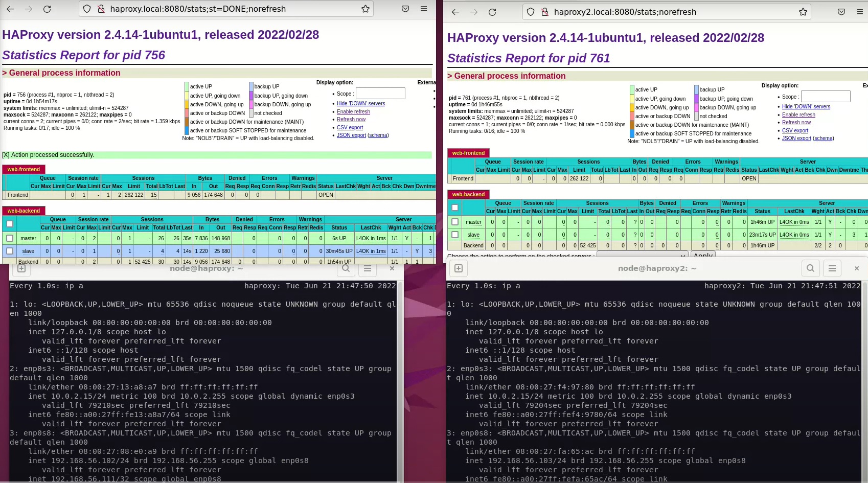Open web-frontend section label on haproxy2.local
Viewport: 868px width, 483px height.
[468, 153]
